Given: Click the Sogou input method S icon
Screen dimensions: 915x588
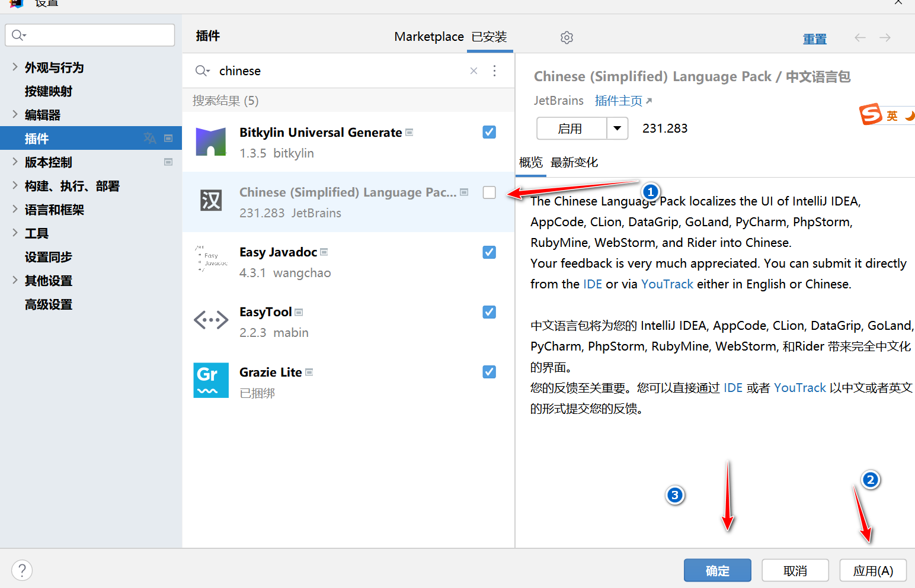Looking at the screenshot, I should coord(871,114).
